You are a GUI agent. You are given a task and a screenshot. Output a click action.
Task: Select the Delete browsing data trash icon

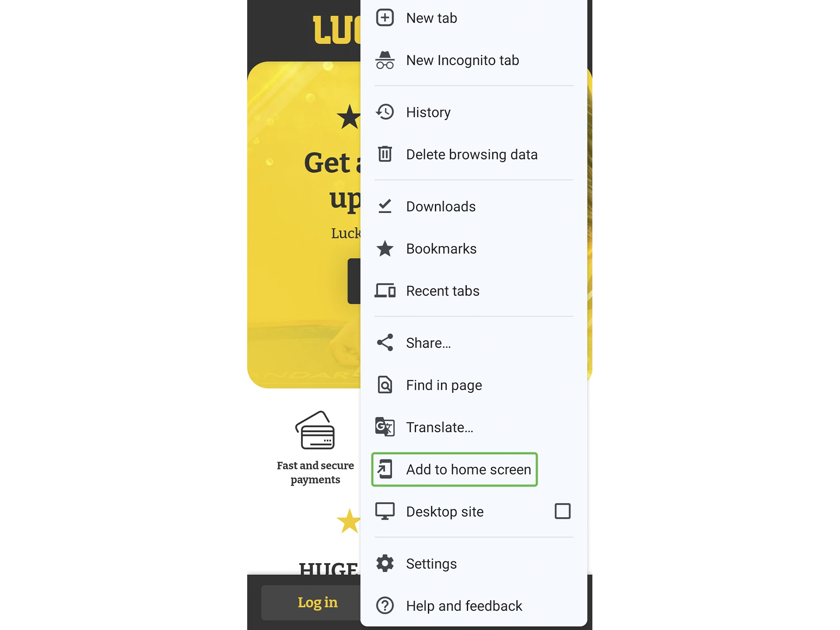click(385, 154)
